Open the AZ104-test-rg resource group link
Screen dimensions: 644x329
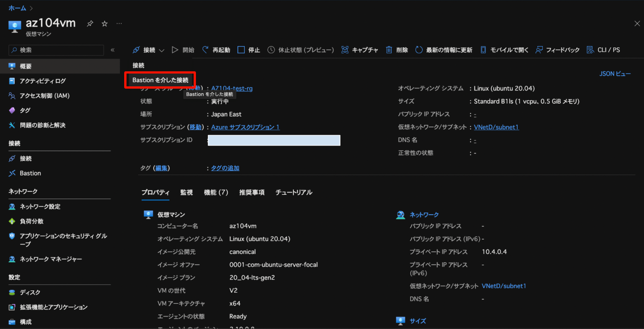coord(232,88)
